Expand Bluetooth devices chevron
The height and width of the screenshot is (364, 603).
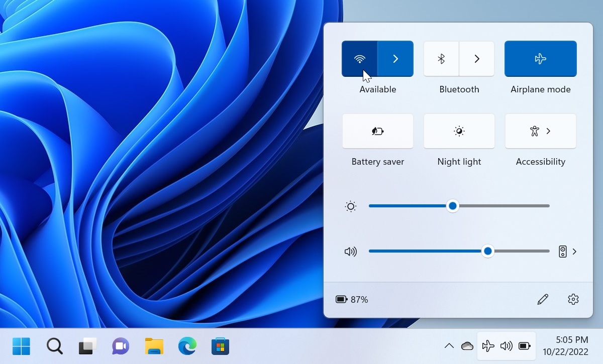click(x=477, y=59)
